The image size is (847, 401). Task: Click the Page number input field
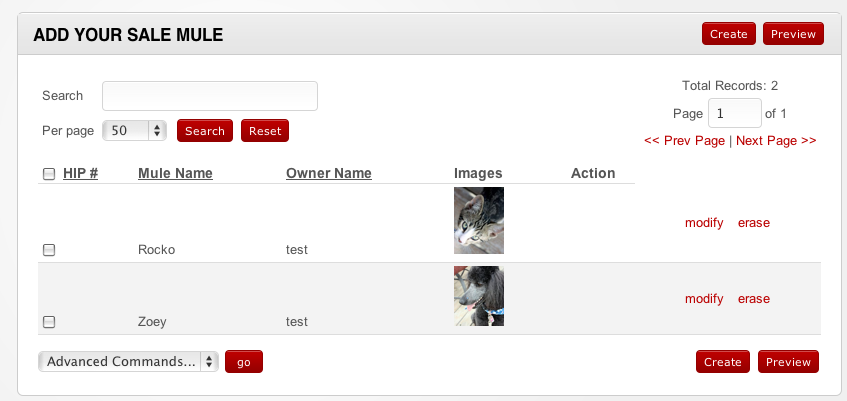[x=734, y=113]
